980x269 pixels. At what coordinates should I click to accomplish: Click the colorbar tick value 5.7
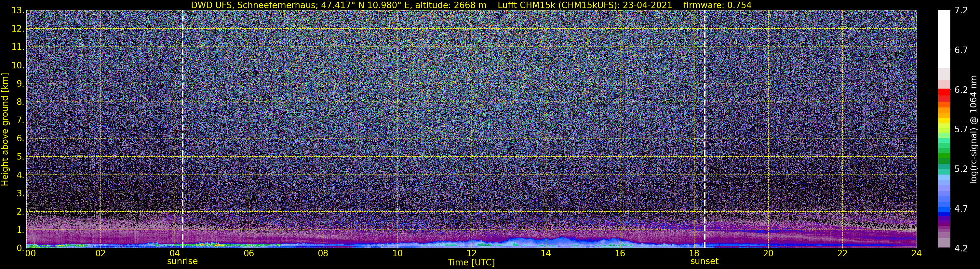[961, 130]
